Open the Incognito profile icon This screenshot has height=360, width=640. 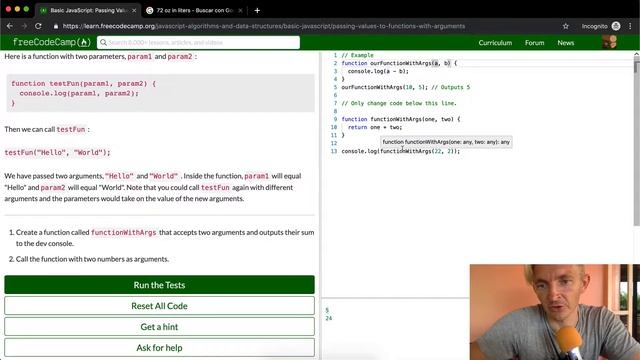click(616, 26)
